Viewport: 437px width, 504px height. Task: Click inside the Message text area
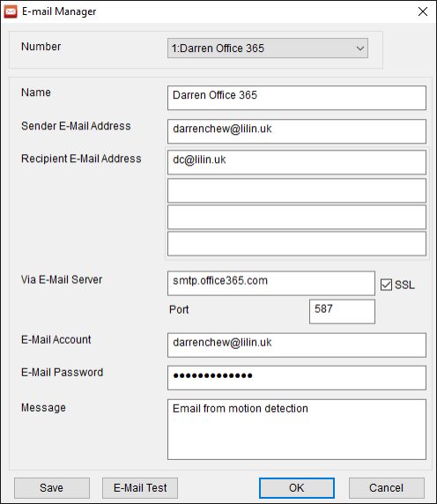[x=297, y=429]
